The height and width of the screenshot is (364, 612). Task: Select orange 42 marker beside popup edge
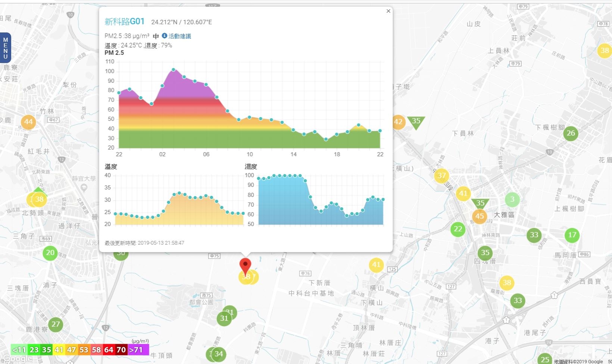click(x=398, y=122)
